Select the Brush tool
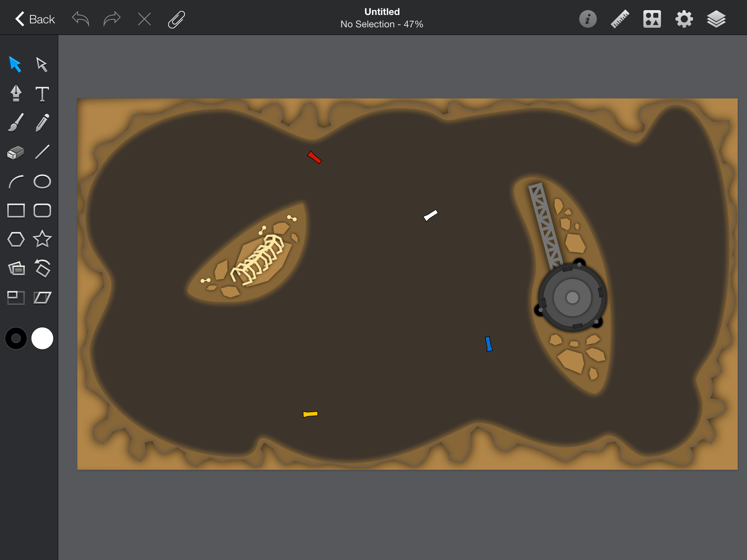Viewport: 747px width, 560px height. click(x=16, y=122)
